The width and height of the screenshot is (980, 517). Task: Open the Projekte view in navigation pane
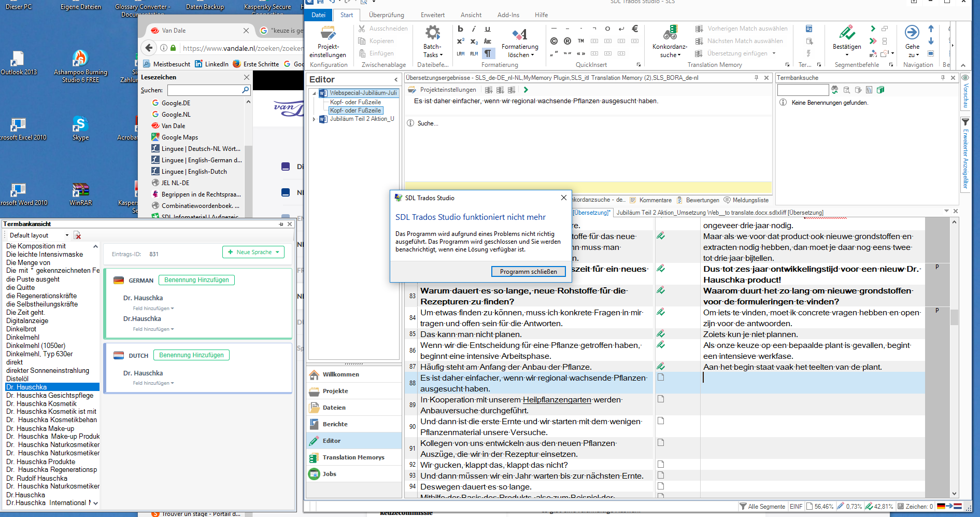(x=354, y=391)
